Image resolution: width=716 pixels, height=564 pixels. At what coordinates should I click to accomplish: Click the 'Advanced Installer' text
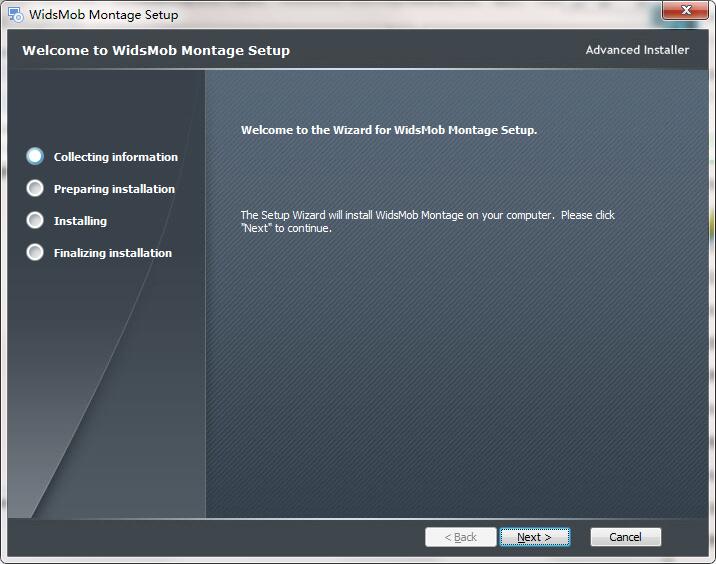(x=637, y=50)
